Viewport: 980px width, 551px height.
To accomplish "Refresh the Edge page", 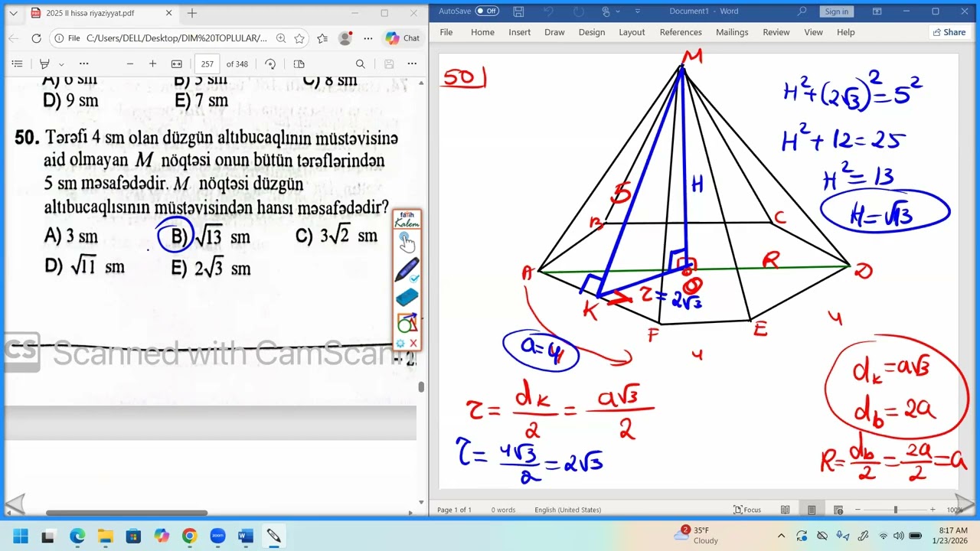I will (x=36, y=38).
